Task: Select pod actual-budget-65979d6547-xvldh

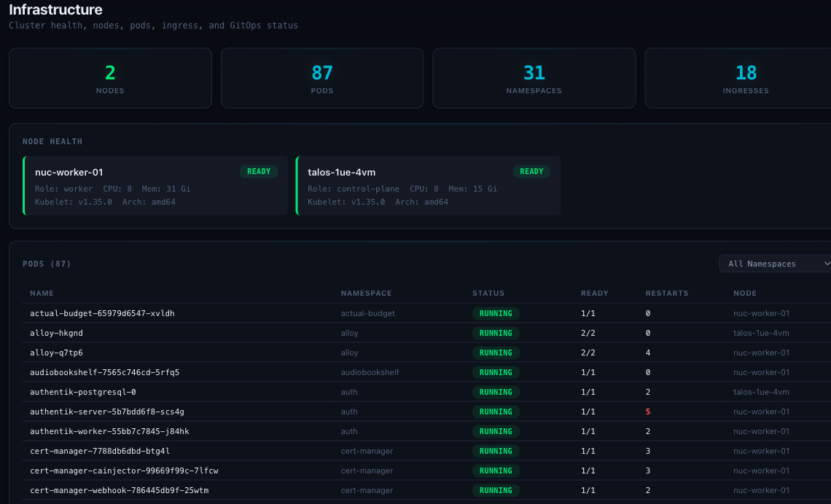Action: tap(102, 313)
